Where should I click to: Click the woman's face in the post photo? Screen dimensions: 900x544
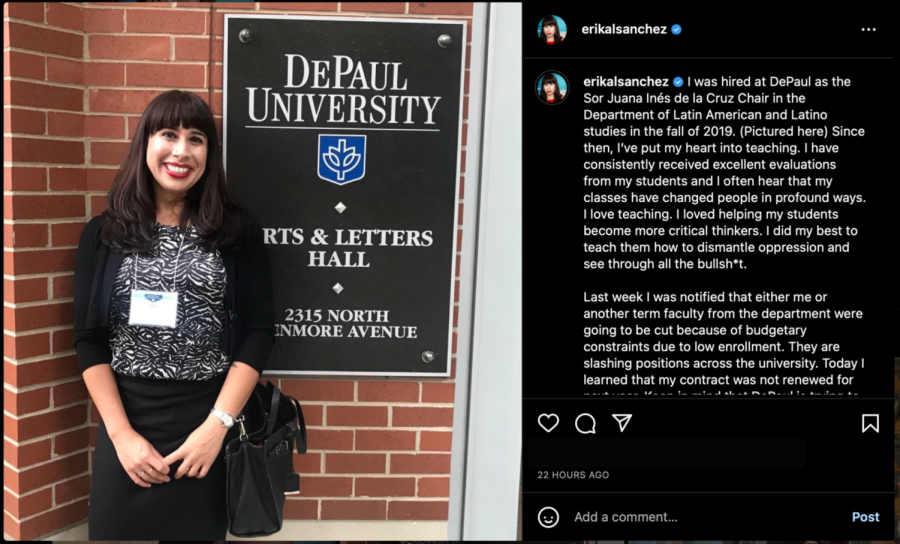pyautogui.click(x=177, y=152)
